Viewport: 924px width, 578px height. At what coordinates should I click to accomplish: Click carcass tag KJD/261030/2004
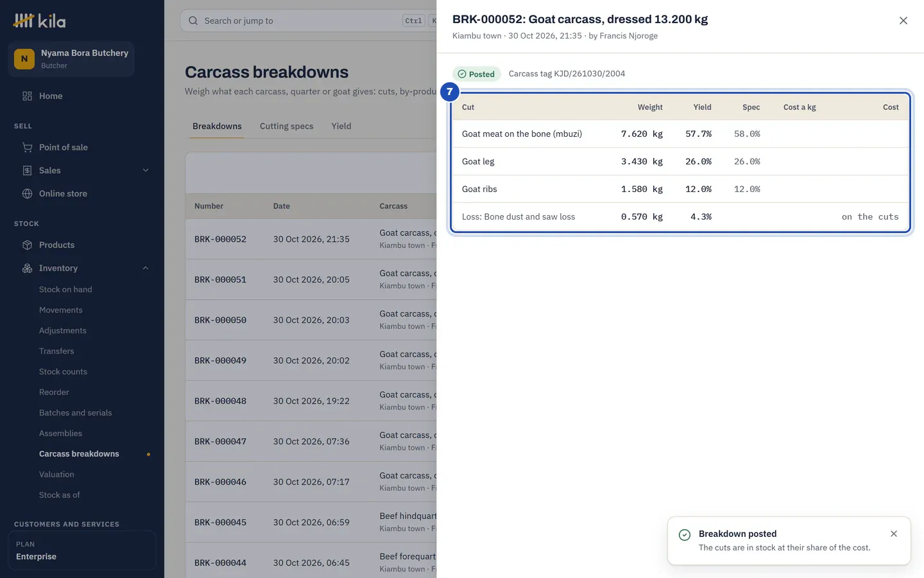(567, 74)
